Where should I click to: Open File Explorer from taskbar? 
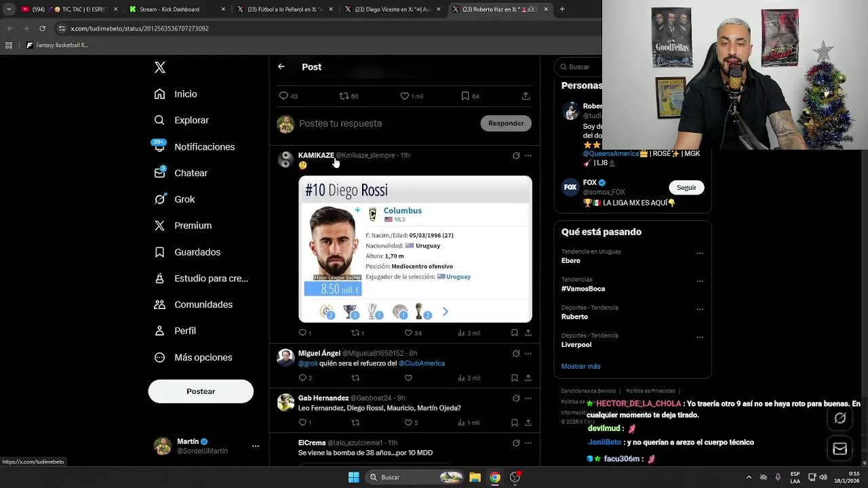(x=475, y=477)
